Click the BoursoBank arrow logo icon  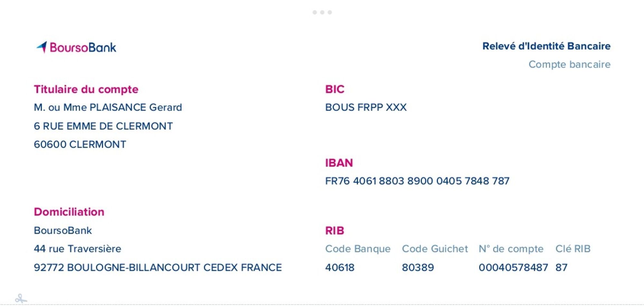click(x=42, y=47)
